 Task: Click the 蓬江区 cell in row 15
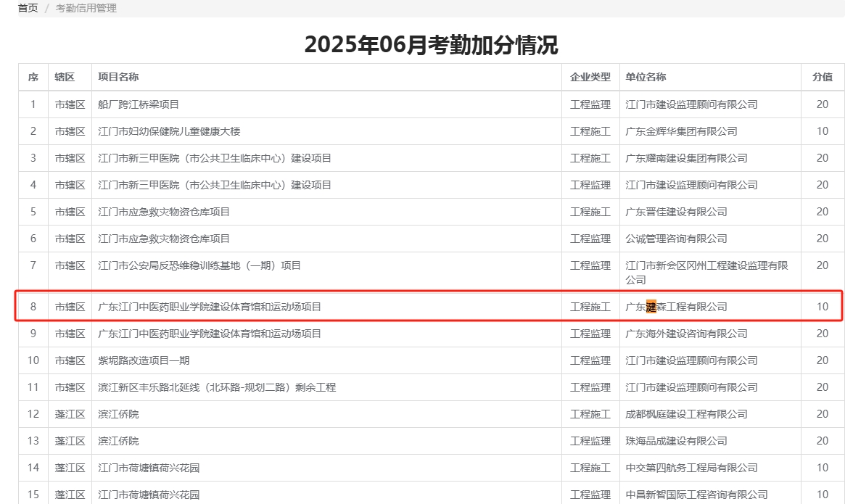pyautogui.click(x=70, y=495)
